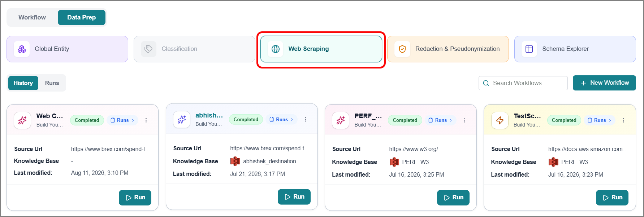644x217 pixels.
Task: Open the Classification section
Action: tap(194, 49)
